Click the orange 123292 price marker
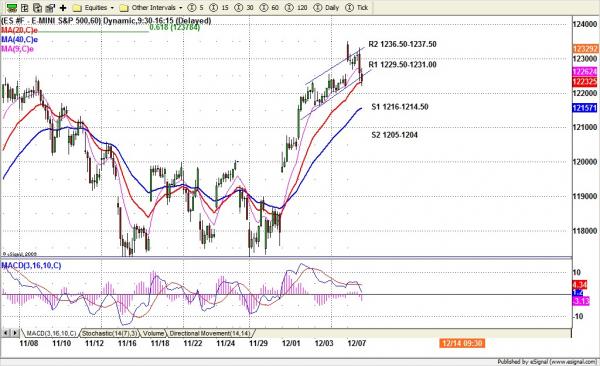This screenshot has width=600, height=366. point(585,49)
